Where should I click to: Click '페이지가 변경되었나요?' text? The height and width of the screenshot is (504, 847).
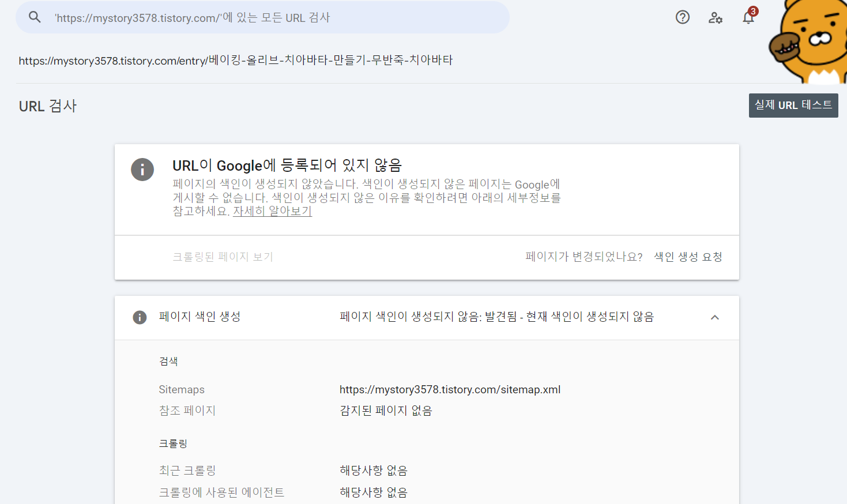(x=584, y=257)
